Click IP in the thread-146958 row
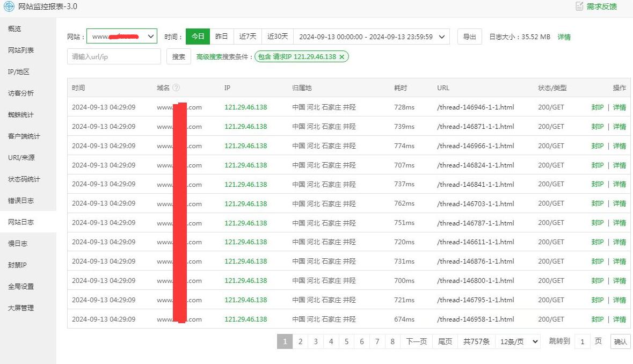The height and width of the screenshot is (364, 633). (x=246, y=319)
